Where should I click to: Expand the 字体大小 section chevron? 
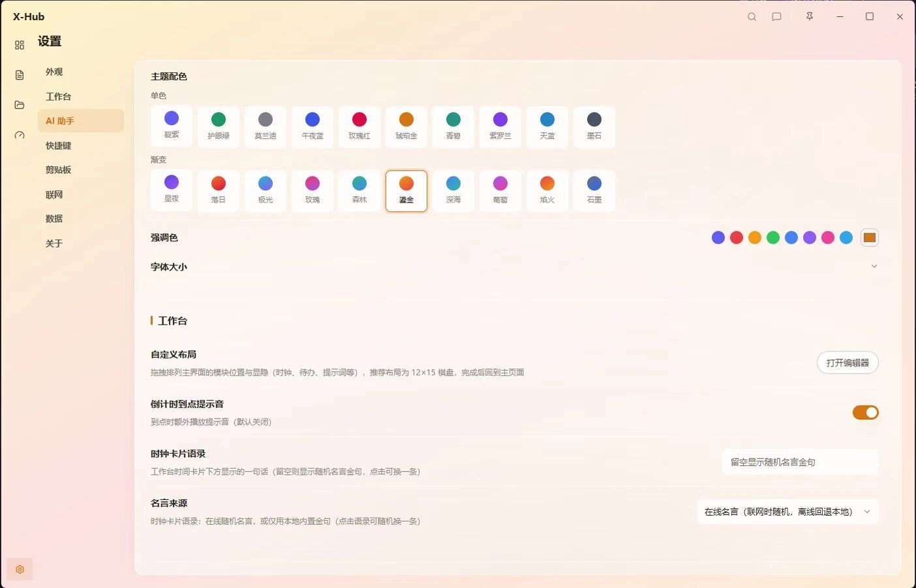click(x=874, y=267)
